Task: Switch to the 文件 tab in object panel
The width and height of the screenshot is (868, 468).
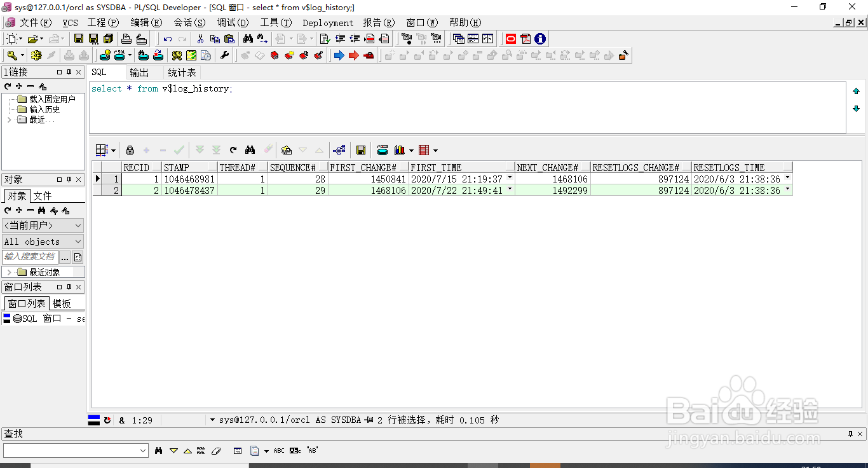Action: (x=43, y=196)
